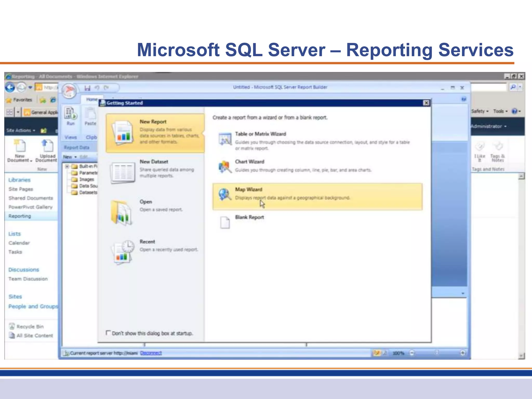The height and width of the screenshot is (399, 532).
Task: Launch the Chart Wizard
Action: pyautogui.click(x=317, y=166)
